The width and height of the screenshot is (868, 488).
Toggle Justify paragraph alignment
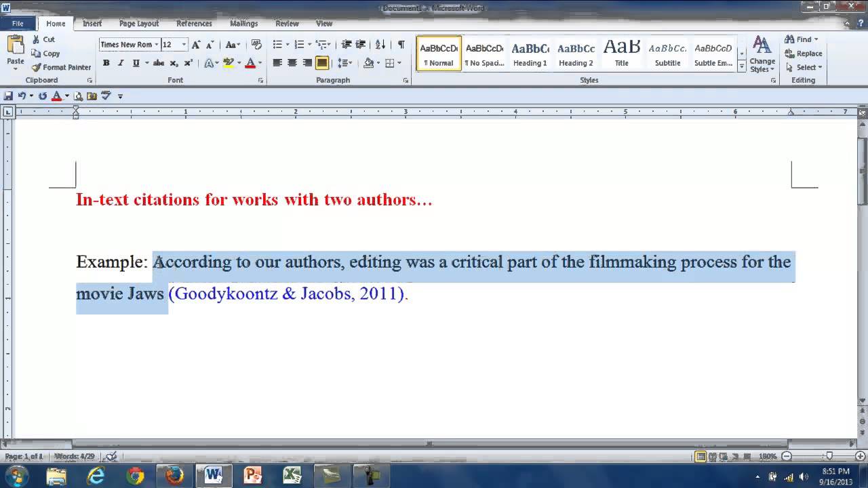322,63
